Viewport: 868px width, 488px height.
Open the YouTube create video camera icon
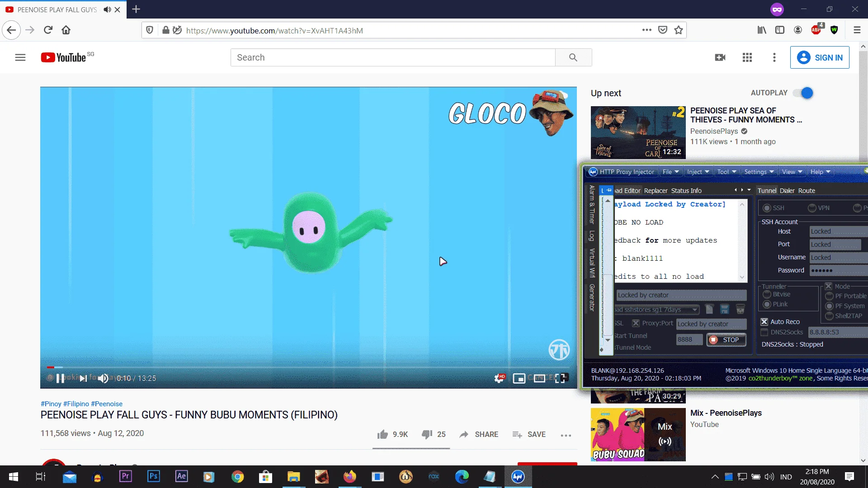coord(720,57)
